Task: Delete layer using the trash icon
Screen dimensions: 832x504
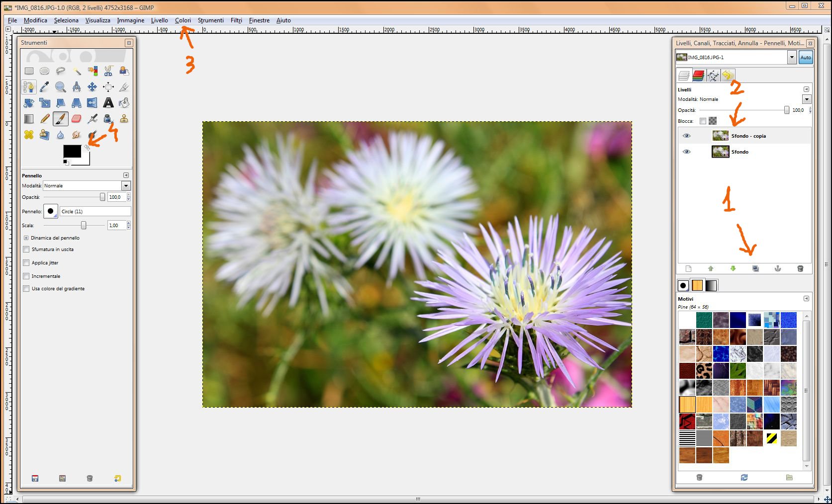Action: [x=800, y=268]
